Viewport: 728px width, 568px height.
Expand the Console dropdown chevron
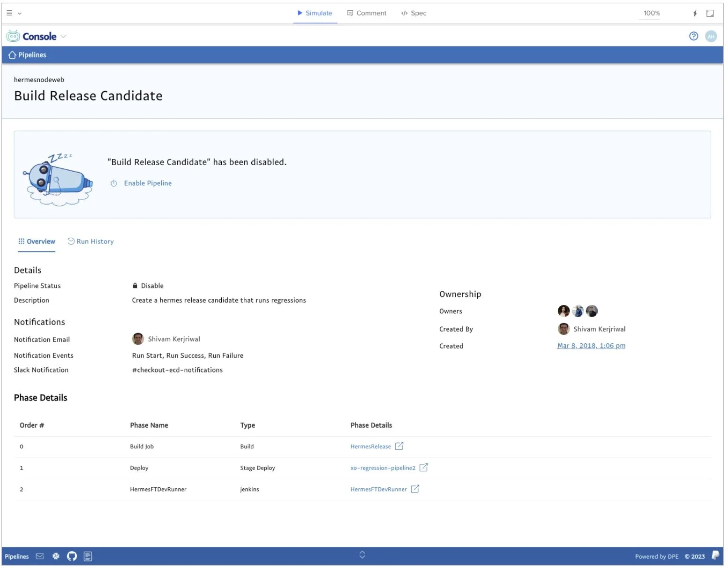pos(63,36)
